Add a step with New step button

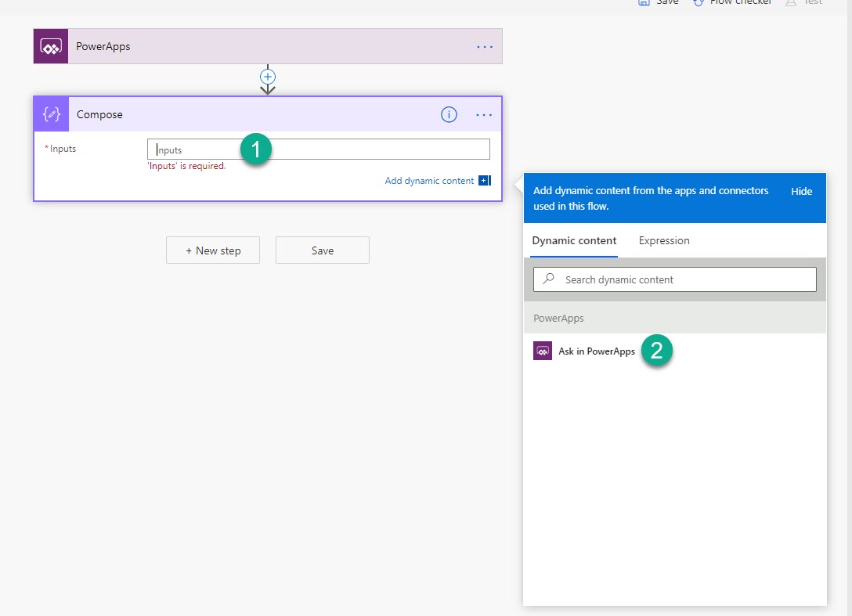(x=213, y=250)
